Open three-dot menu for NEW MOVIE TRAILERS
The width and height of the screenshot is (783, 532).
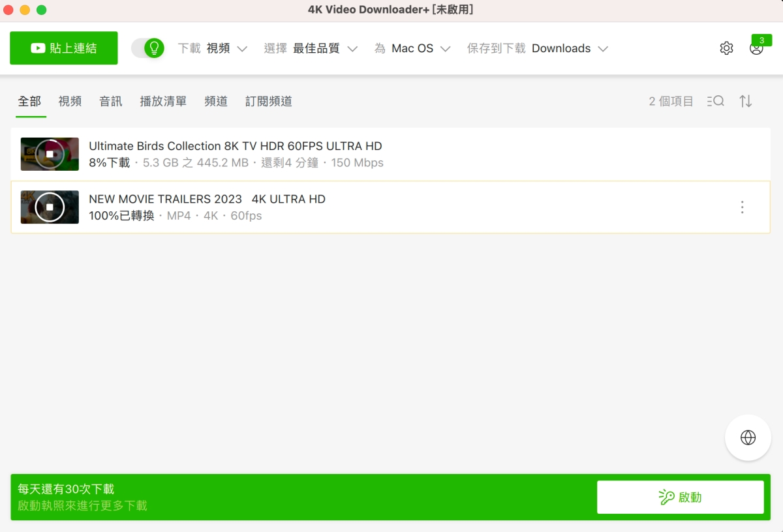[742, 207]
